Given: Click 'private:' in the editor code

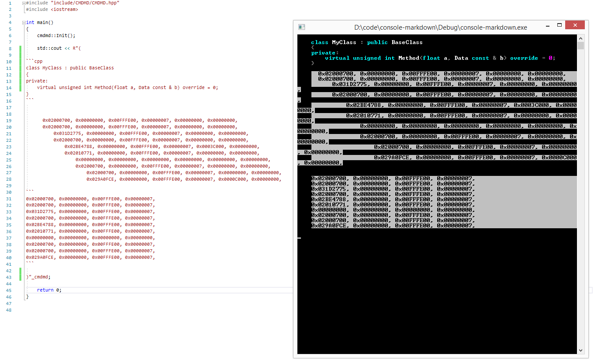Looking at the screenshot, I should (37, 81).
